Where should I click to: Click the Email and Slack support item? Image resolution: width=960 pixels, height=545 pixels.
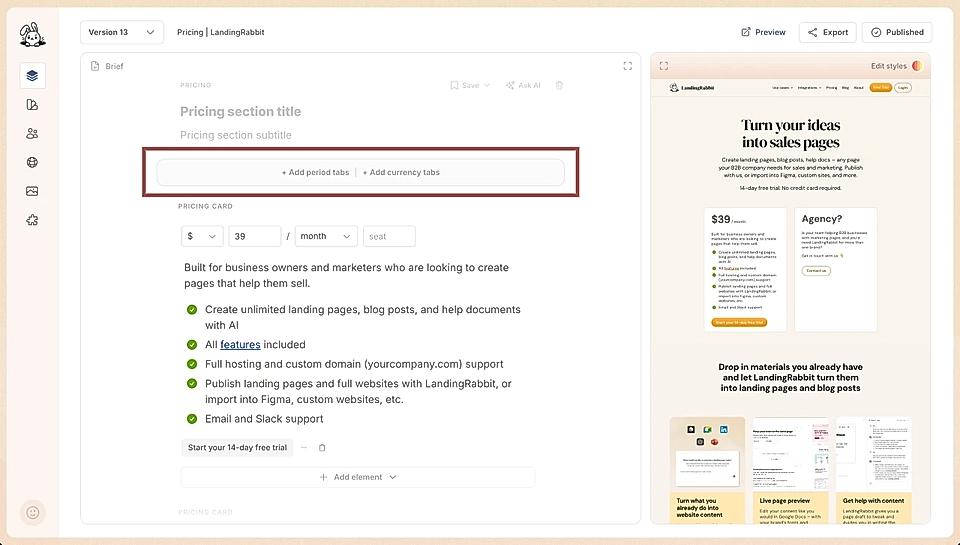(x=264, y=419)
